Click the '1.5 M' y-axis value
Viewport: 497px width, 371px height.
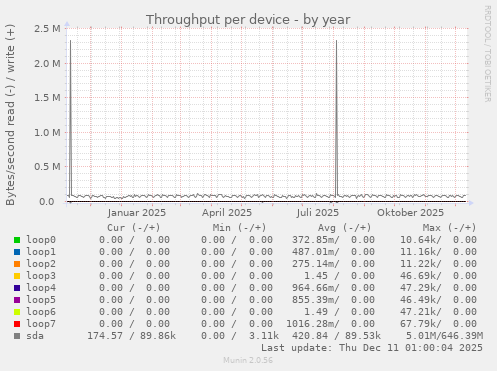click(47, 98)
